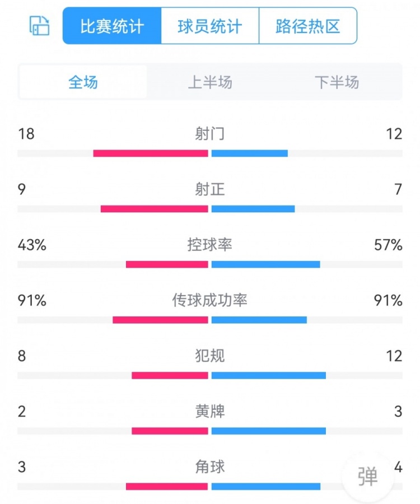Click the 控球率 possession bar
Screen dimensions: 420x504
[x=210, y=263]
